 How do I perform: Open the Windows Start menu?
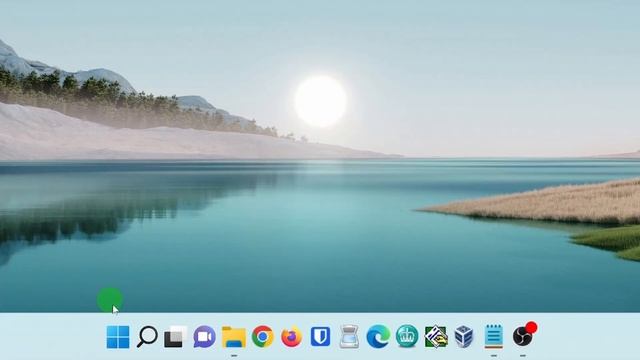click(x=118, y=337)
